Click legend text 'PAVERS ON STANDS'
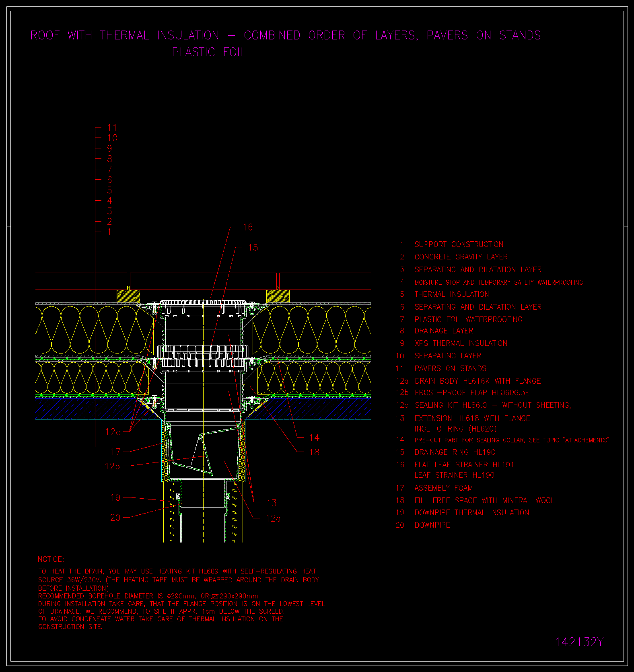The image size is (634, 672). tap(450, 369)
